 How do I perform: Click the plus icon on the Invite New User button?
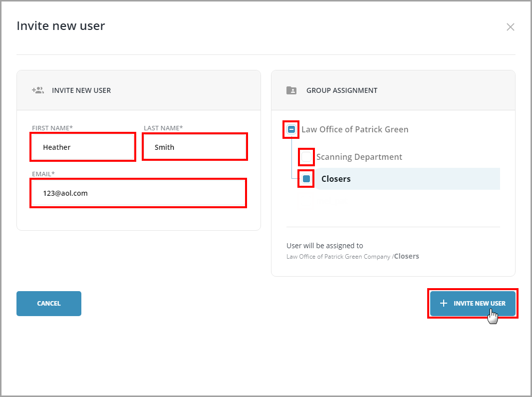(x=444, y=303)
